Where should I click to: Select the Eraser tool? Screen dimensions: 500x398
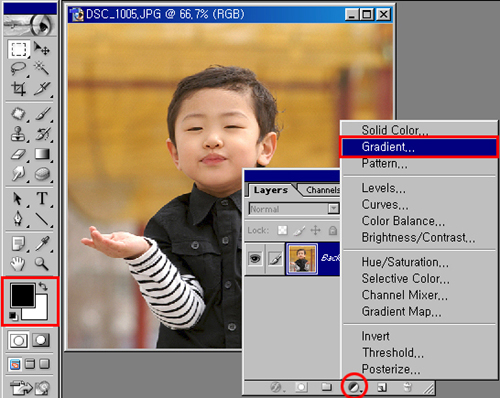coord(19,154)
